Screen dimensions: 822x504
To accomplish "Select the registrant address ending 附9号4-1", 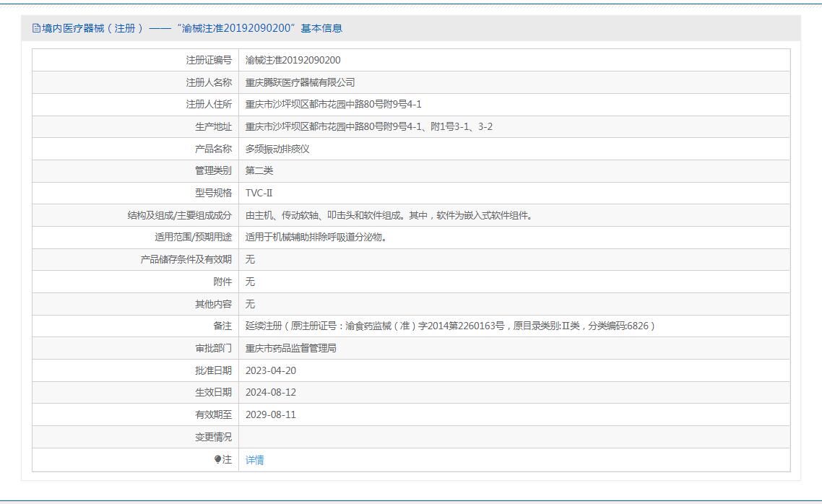I will (x=334, y=104).
